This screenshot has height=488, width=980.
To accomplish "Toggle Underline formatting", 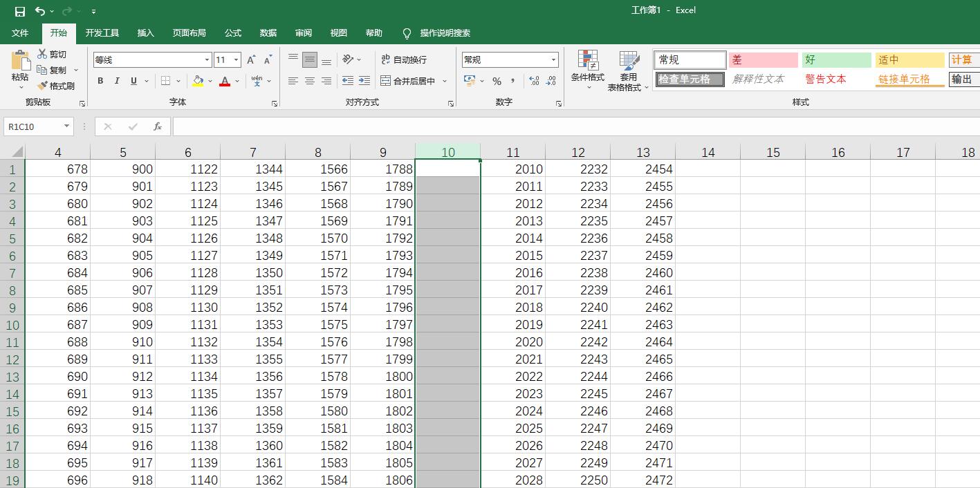I will [x=133, y=81].
